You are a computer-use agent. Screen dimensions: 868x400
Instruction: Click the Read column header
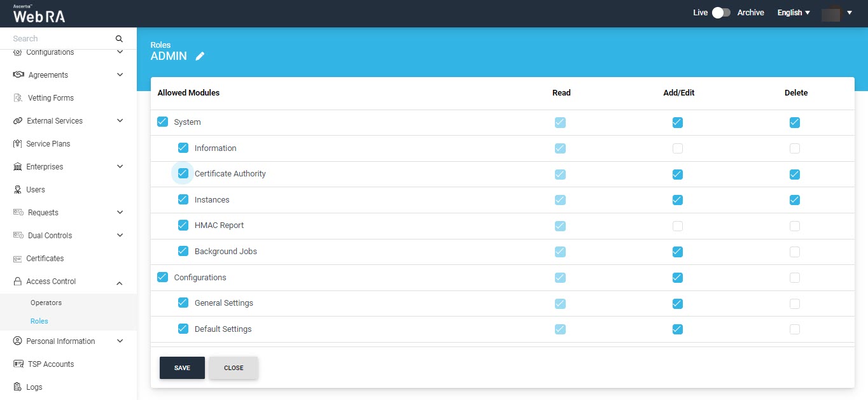[561, 92]
